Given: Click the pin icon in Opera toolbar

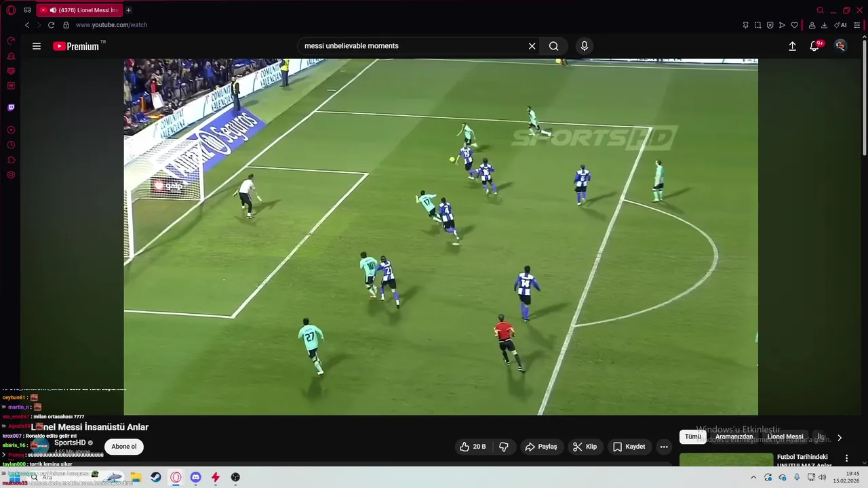Looking at the screenshot, I should click(745, 25).
